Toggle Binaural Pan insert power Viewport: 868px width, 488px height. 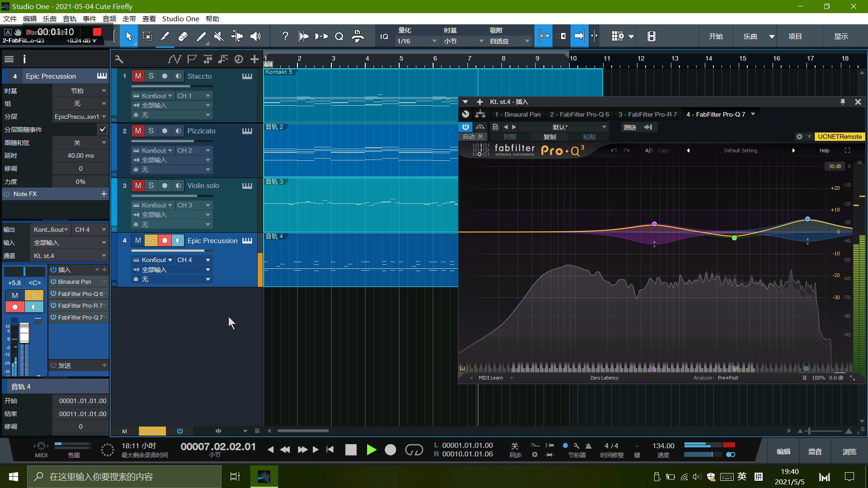53,282
